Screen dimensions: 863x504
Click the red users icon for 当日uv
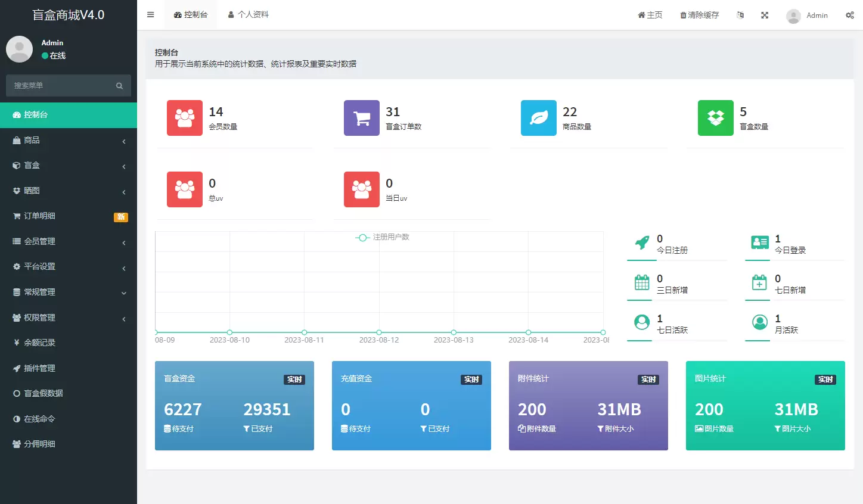(362, 189)
